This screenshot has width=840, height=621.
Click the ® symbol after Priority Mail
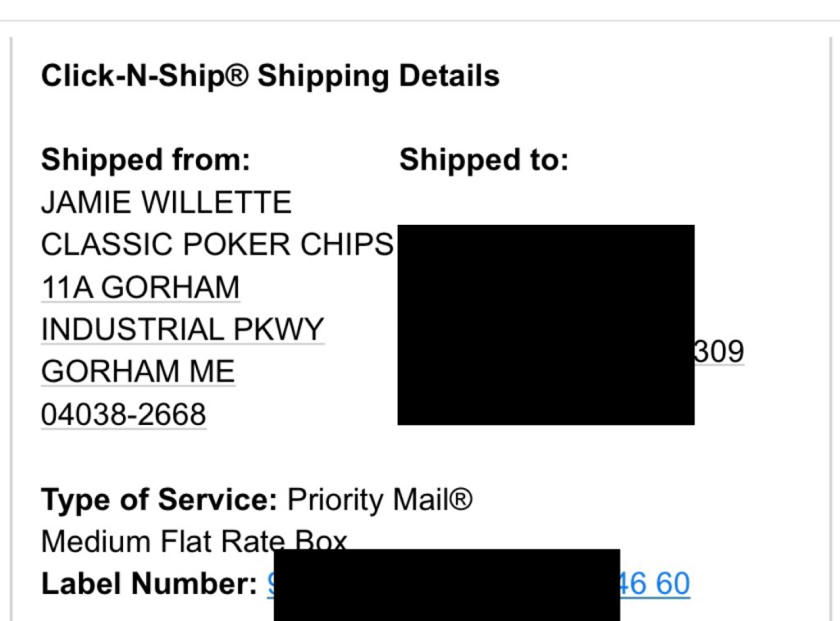(462, 500)
